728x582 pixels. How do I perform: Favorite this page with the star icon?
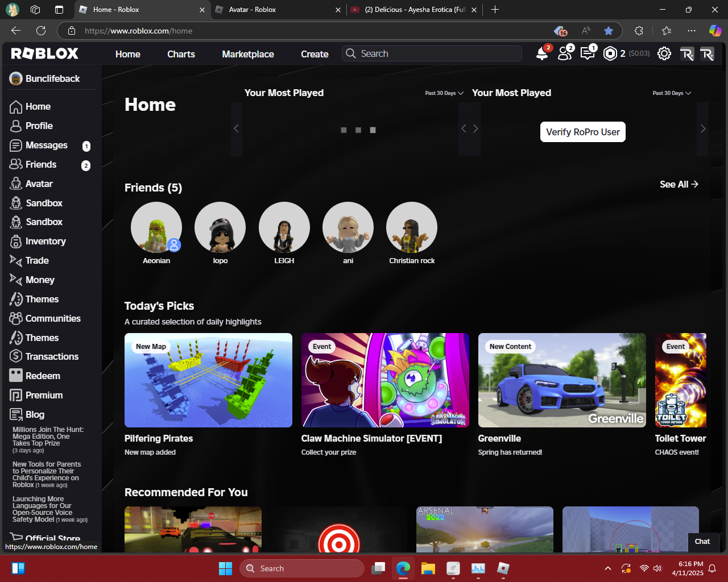pos(609,31)
